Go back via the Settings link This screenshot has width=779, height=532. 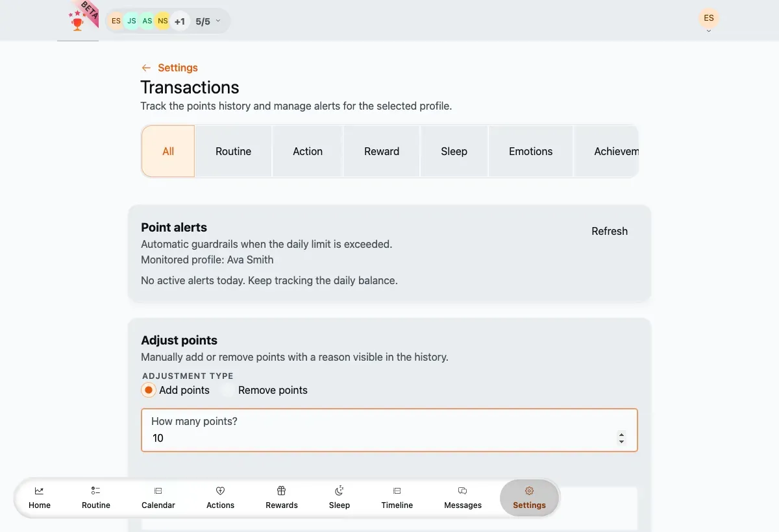[178, 67]
